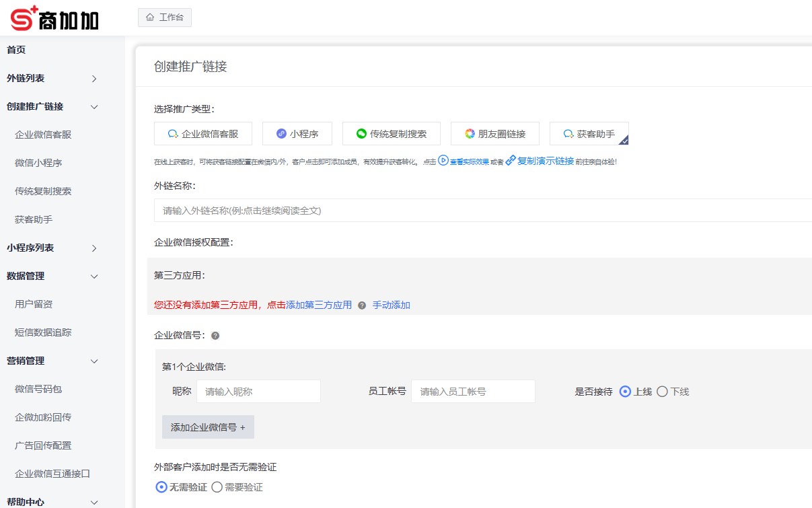The width and height of the screenshot is (812, 508).
Task: Click the help icon after 添加第三方应用
Action: pos(362,305)
